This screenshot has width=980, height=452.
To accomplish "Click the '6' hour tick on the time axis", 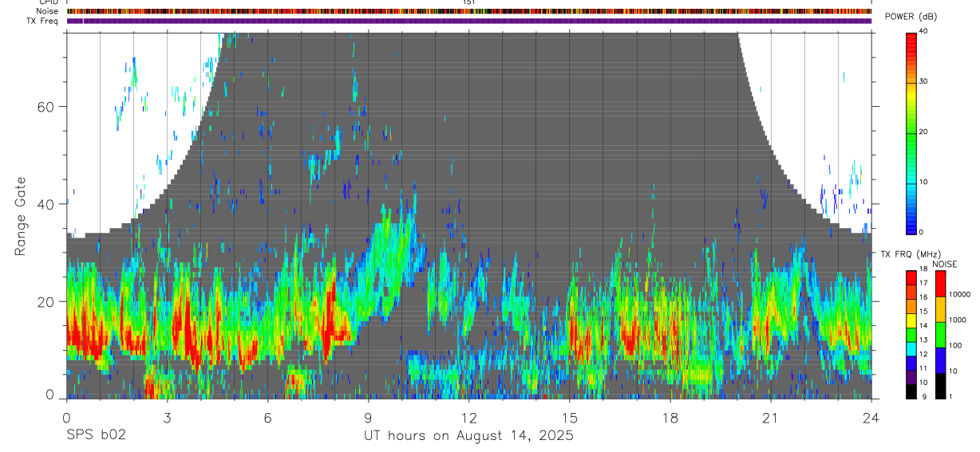I will coord(267,417).
